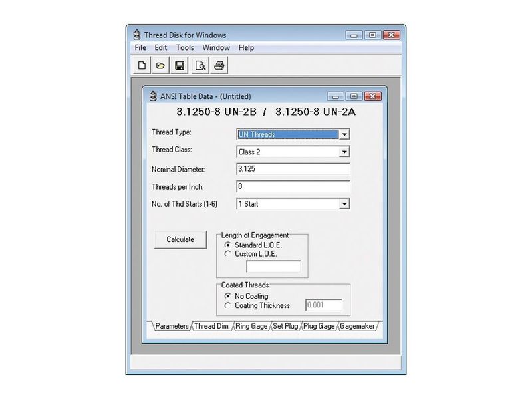
Task: Click the Calculate button
Action: coord(180,239)
